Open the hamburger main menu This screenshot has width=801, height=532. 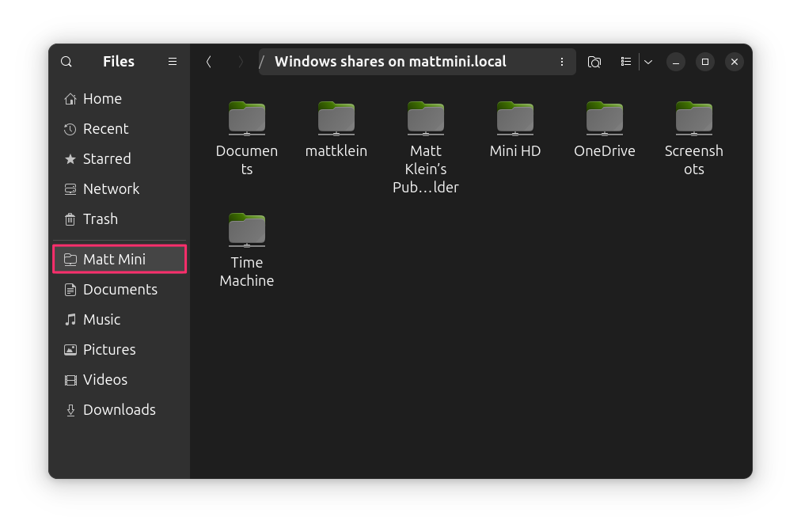pos(173,61)
